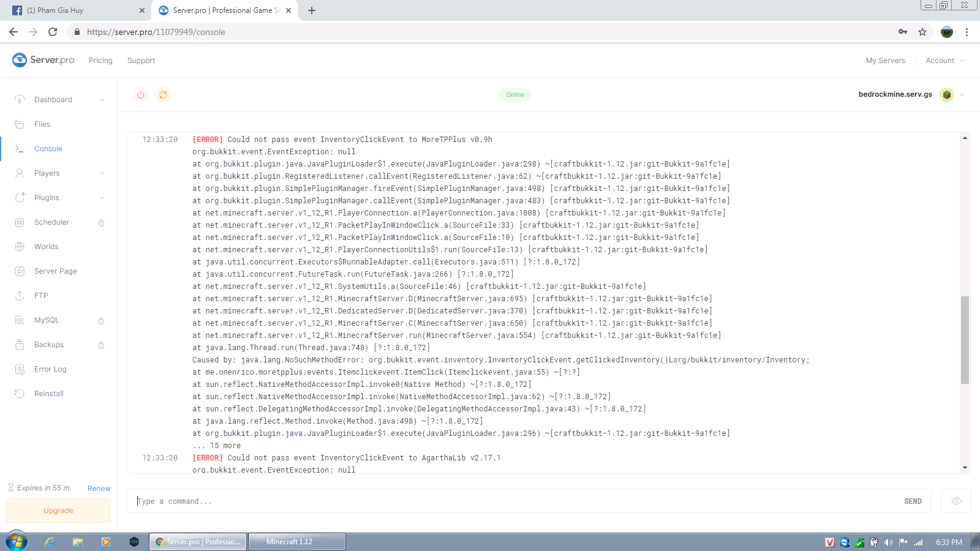Image resolution: width=980 pixels, height=551 pixels.
Task: Open the Reinstall option in the sidebar
Action: coord(49,394)
